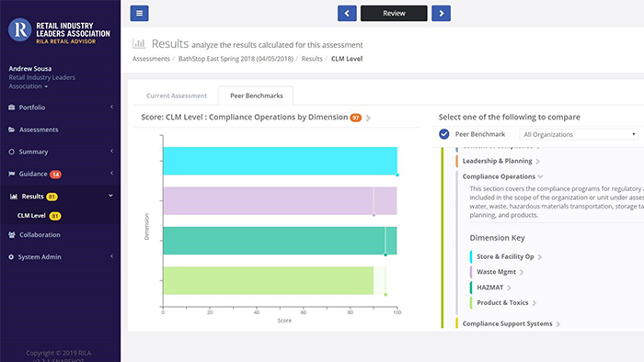
Task: Click the RILA logo emblem
Action: coord(19,30)
